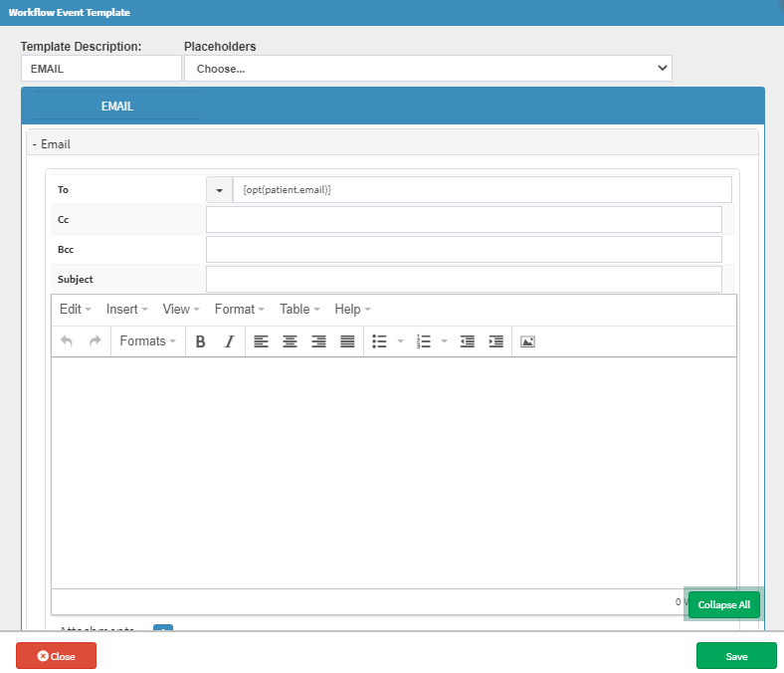Toggle bold formatting
Viewport: 784px width, 673px height.
click(200, 341)
